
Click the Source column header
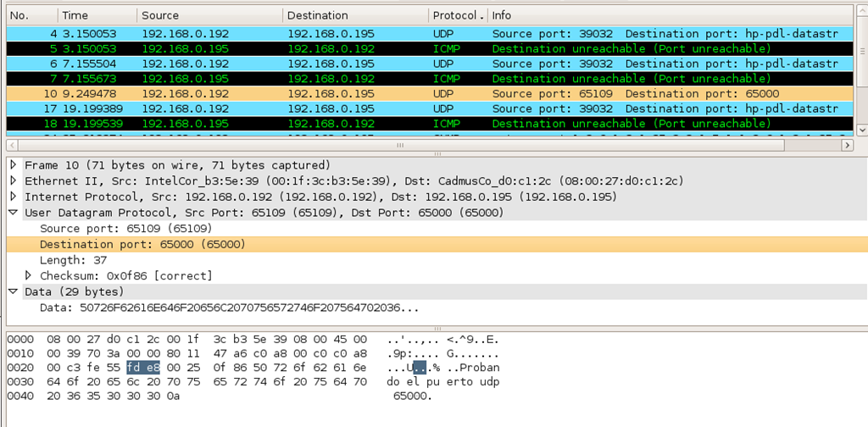click(210, 15)
